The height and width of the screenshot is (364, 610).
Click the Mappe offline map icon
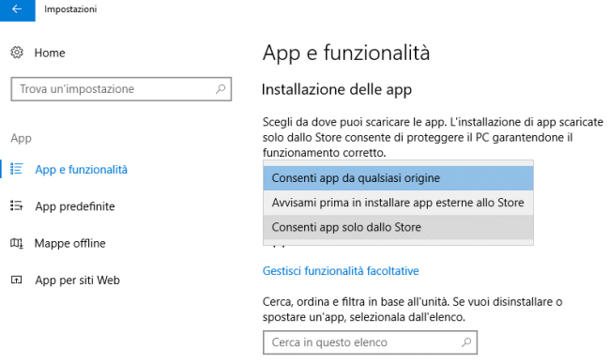pos(16,243)
